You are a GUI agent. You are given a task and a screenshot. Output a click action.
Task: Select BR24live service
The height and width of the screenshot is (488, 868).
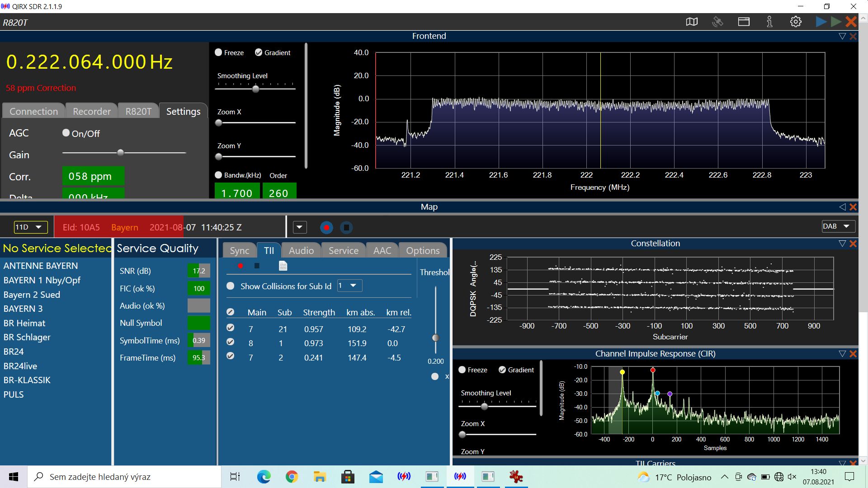point(20,366)
